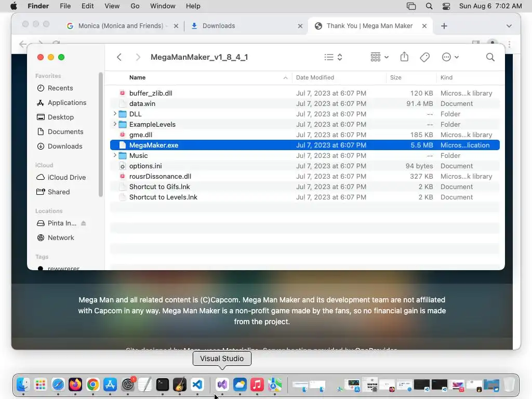Open the File menu
The width and height of the screenshot is (532, 399).
(65, 6)
